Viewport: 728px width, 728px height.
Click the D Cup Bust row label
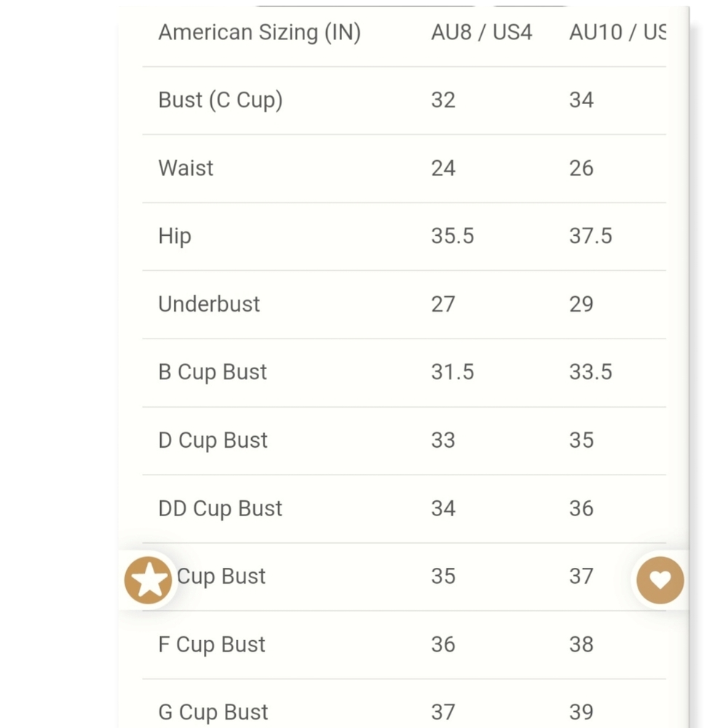[213, 440]
